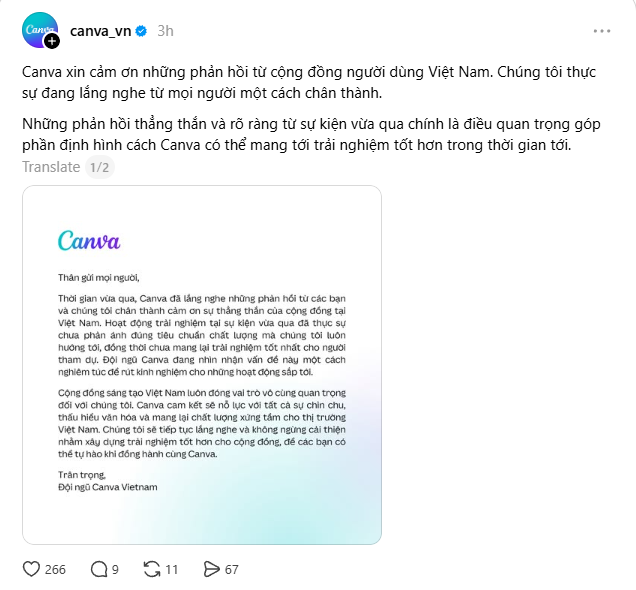
Task: Repost using the circular arrows icon
Action: (x=153, y=569)
